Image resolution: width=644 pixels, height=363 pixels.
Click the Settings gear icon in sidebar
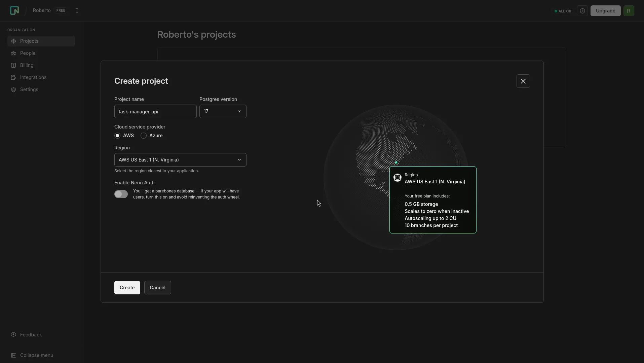coord(13,89)
